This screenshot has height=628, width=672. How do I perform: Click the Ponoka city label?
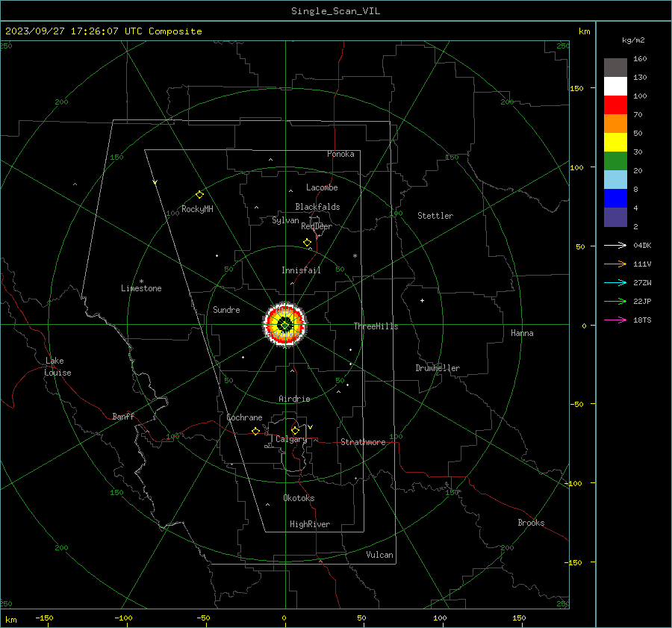pos(340,154)
